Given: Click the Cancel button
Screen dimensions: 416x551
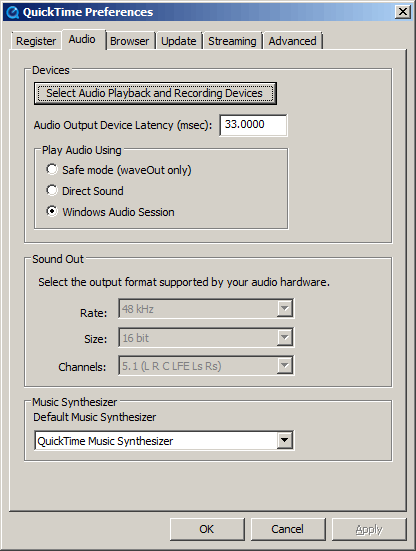Looking at the screenshot, I should click(288, 529).
